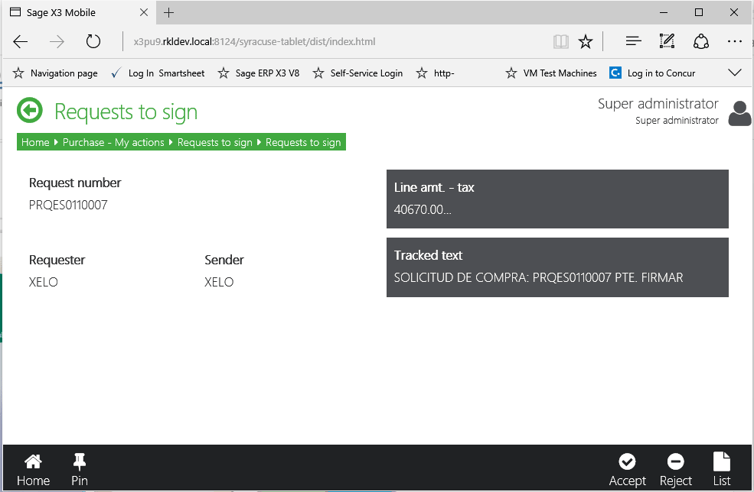The width and height of the screenshot is (754, 492).
Task: Click the Sender value XELO
Action: click(x=219, y=282)
